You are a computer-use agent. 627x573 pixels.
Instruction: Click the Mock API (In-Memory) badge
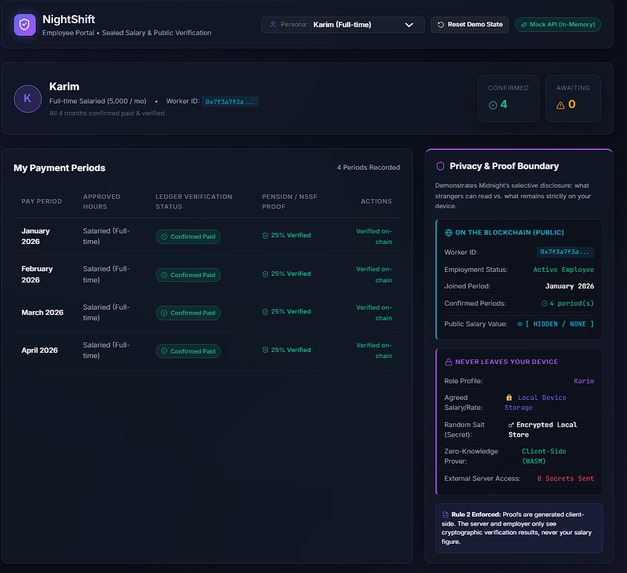pos(558,25)
